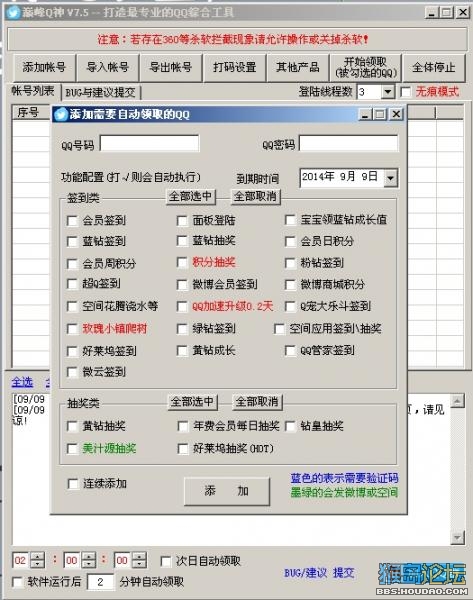Click 全部选中 in 抽奖类 group

[x=192, y=402]
